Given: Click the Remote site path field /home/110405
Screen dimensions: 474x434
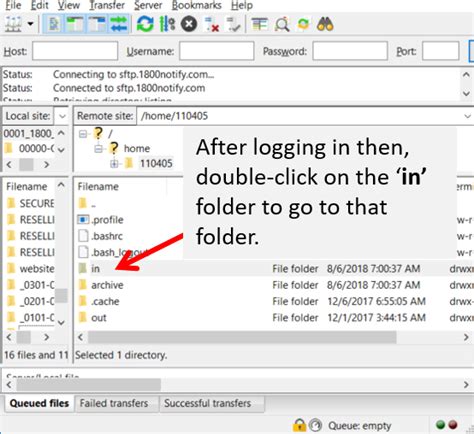Looking at the screenshot, I should 300,116.
